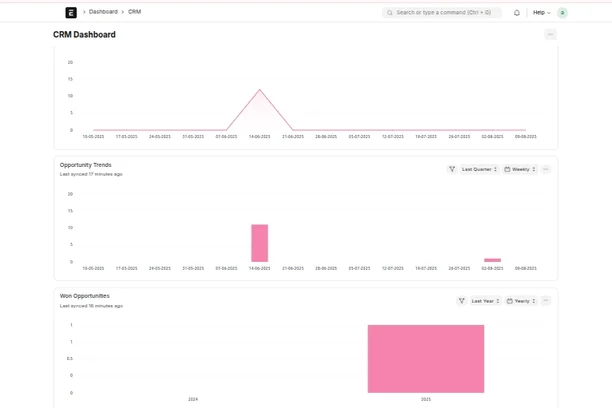Go to Dashboard breadcrumb
Viewport: 612px width, 408px height.
[x=103, y=12]
